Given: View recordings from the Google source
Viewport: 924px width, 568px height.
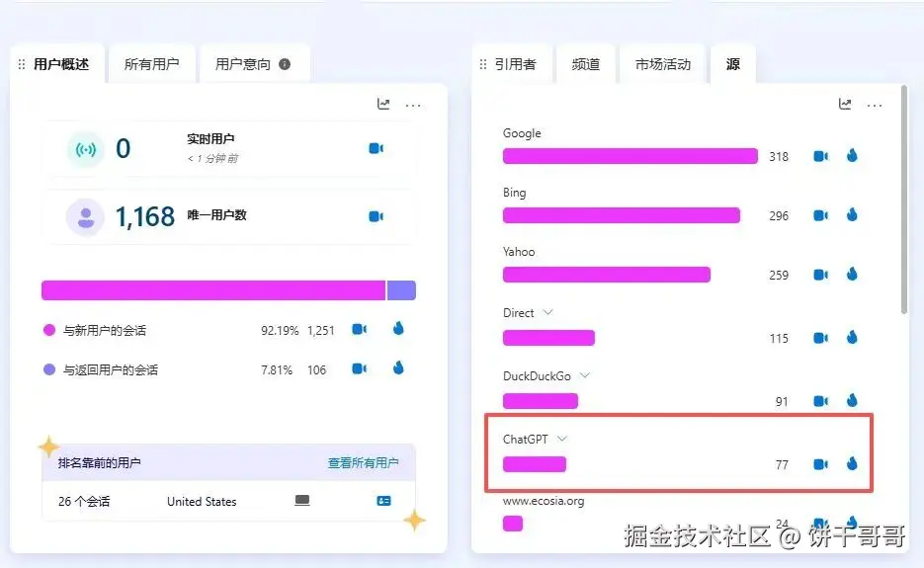Looking at the screenshot, I should (821, 156).
